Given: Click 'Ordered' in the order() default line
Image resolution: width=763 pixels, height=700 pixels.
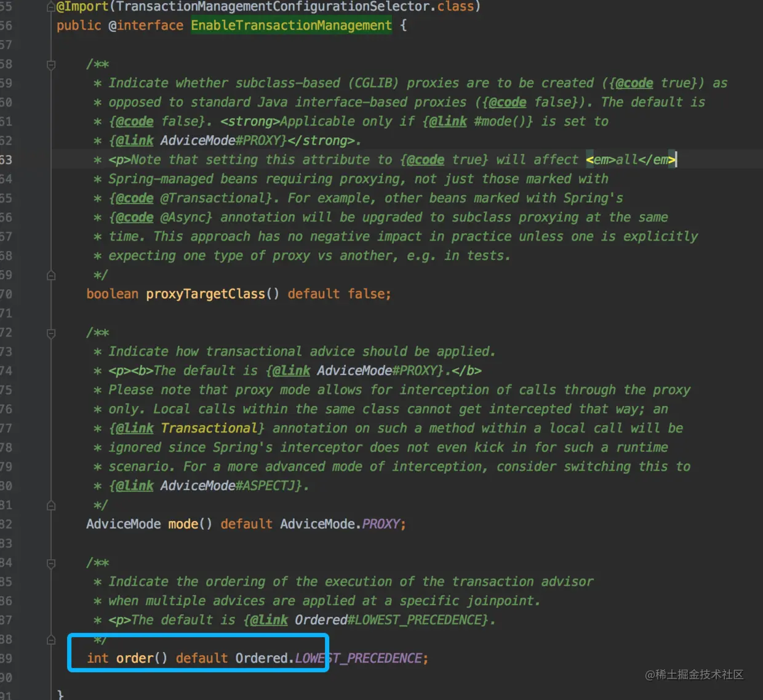Looking at the screenshot, I should click(x=262, y=658).
